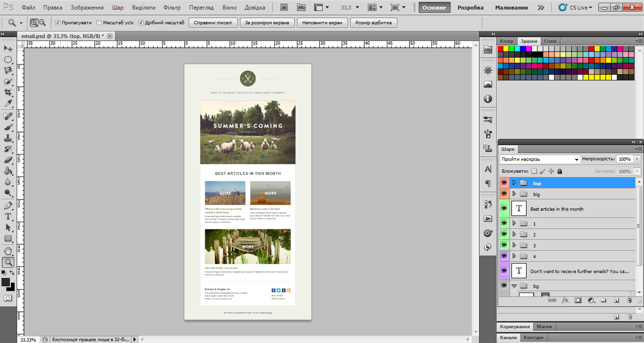Screen dimensions: 644x343
Task: Click the foreground color swatch in toolbox
Action: click(6, 282)
